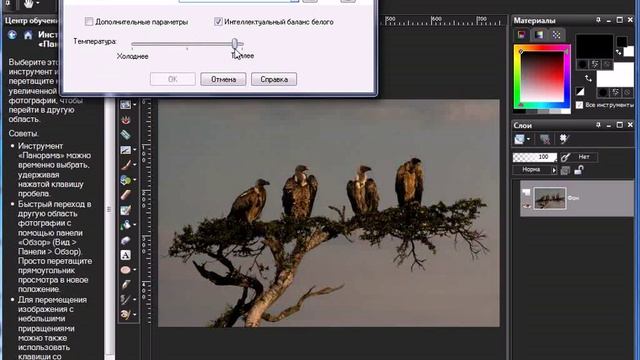Toggle visibility eye of Фон layer

click(527, 206)
